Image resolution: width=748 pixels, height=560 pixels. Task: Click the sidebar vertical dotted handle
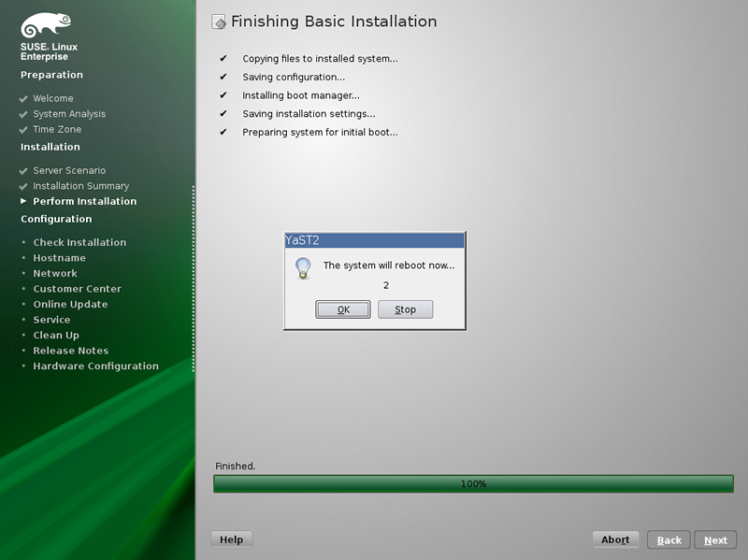194,279
